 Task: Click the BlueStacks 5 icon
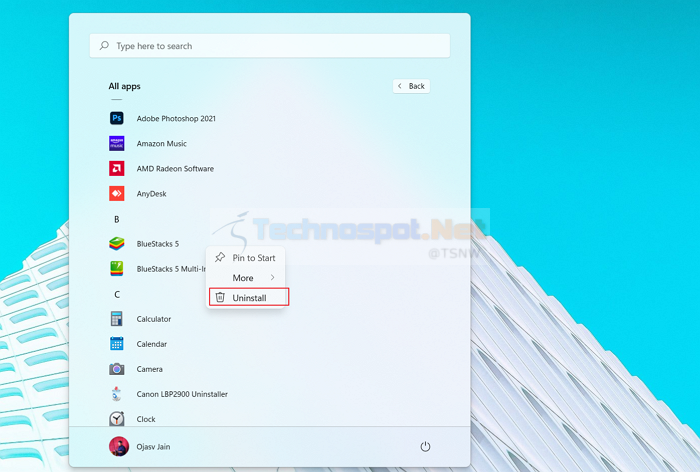pos(117,243)
